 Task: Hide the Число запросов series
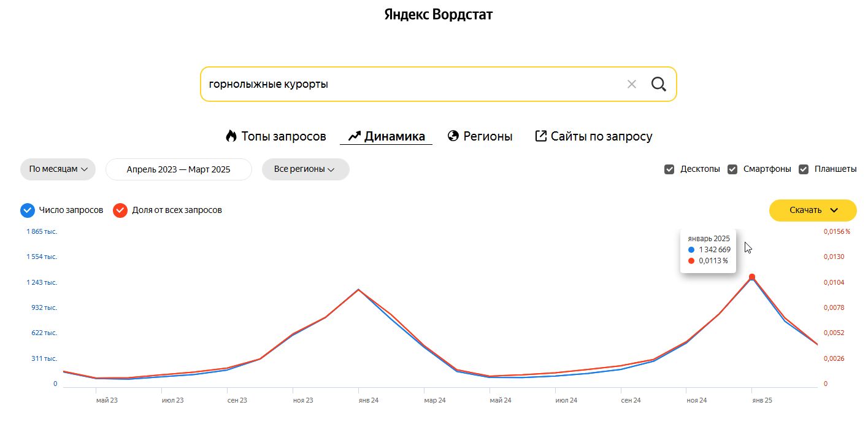[27, 210]
